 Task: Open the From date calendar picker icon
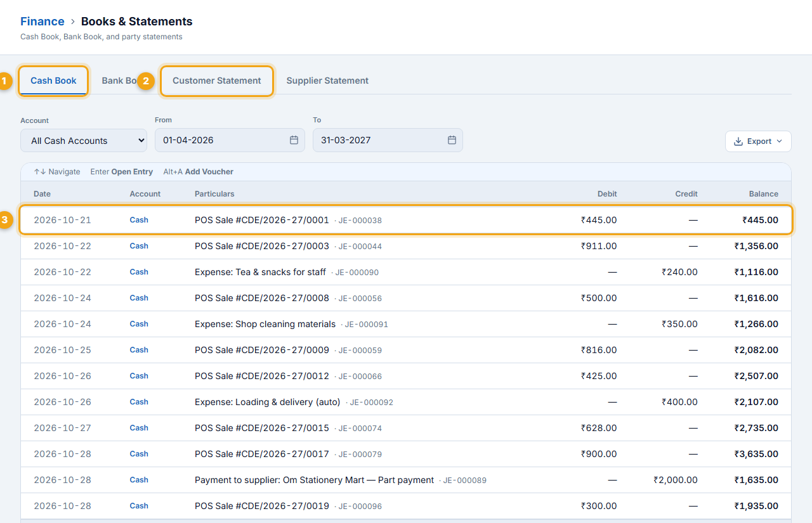click(294, 140)
